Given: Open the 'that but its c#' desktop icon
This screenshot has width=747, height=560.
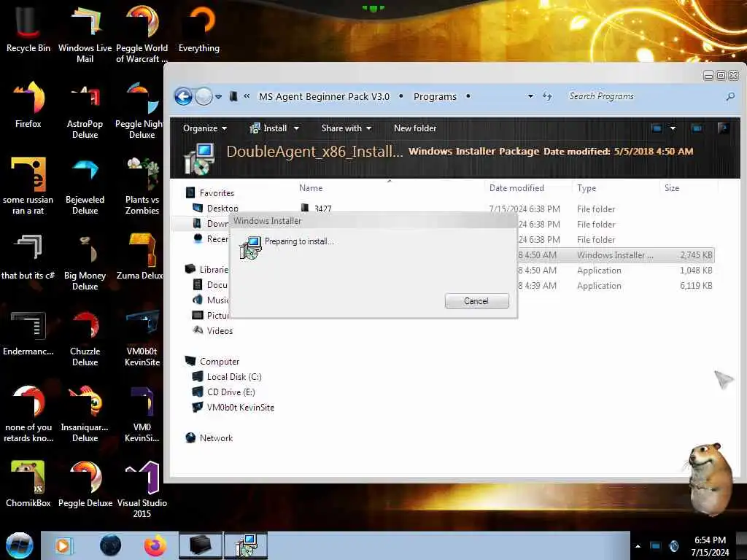Looking at the screenshot, I should [28, 257].
